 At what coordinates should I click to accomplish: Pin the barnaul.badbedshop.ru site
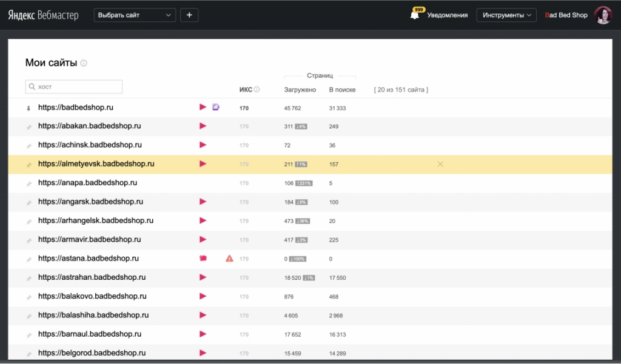tap(29, 335)
